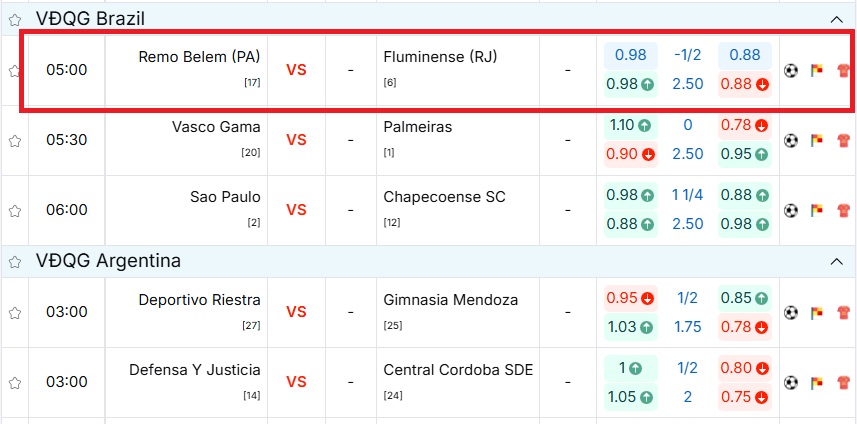Select the 0.95 odds for Deportivo Riestra
The image size is (857, 424).
pyautogui.click(x=630, y=297)
